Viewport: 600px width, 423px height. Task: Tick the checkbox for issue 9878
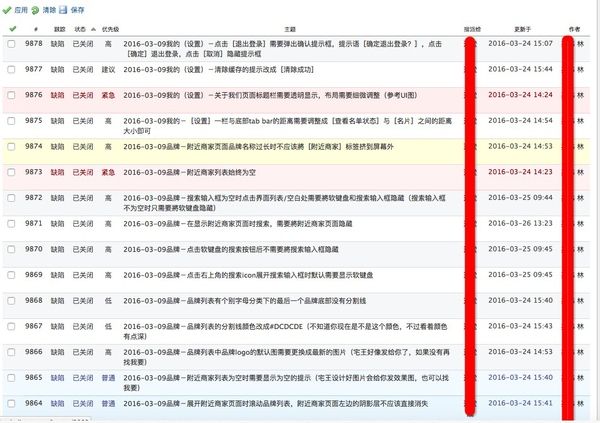pyautogui.click(x=11, y=44)
